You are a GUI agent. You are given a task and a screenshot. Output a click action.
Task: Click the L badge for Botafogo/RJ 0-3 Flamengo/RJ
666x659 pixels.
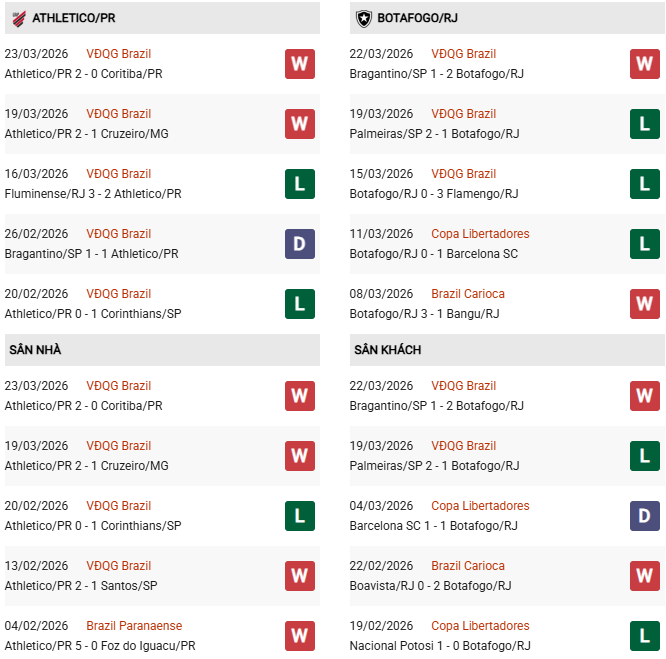[645, 184]
